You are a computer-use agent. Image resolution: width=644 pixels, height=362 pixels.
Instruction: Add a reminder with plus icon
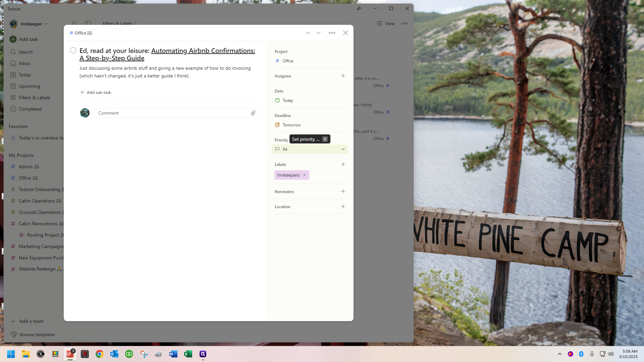coord(343,191)
